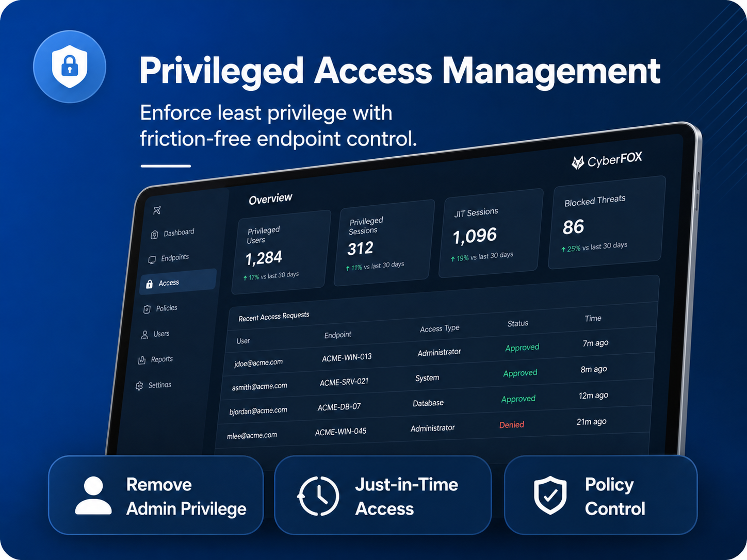This screenshot has height=560, width=747.
Task: Click the Just-in-Time Access button
Action: (383, 495)
